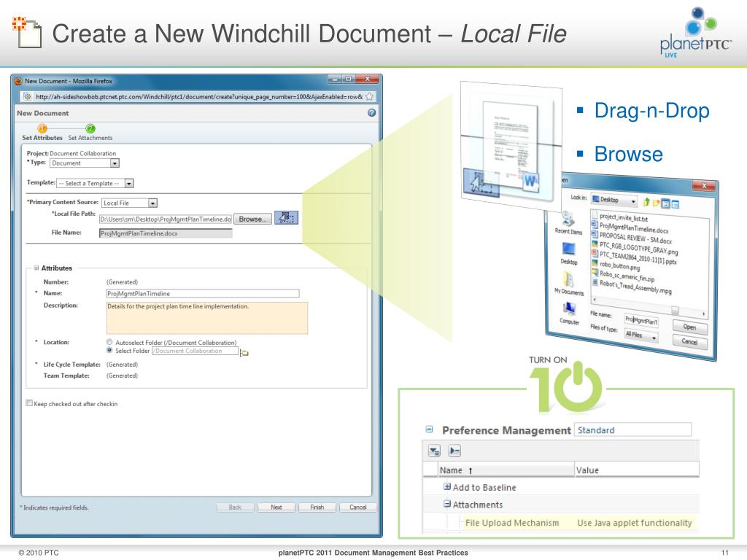Select robo_button.png file

(616, 265)
